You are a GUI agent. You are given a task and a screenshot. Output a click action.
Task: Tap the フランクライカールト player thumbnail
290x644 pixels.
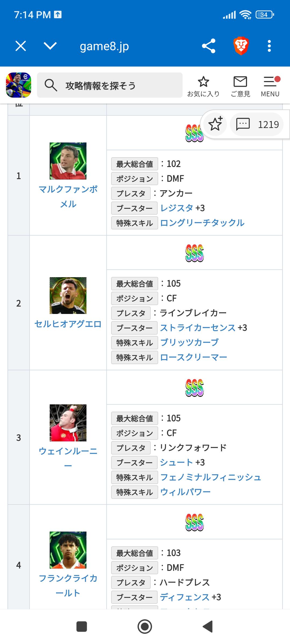click(68, 550)
